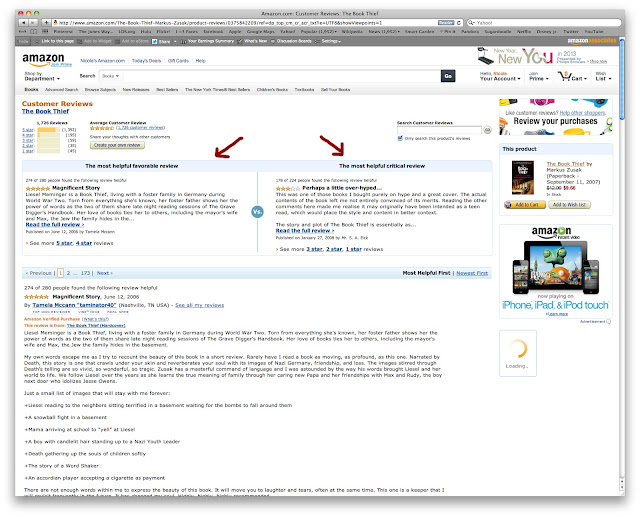640x517 pixels.
Task: Click the Reader button in address bar
Action: pos(446,23)
